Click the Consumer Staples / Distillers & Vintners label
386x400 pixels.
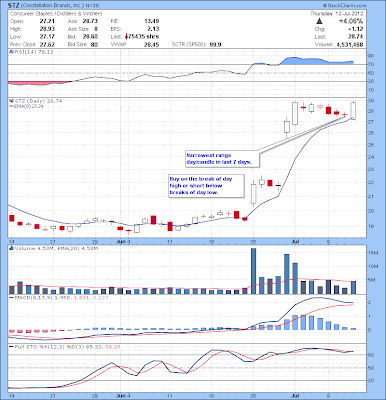pos(56,14)
